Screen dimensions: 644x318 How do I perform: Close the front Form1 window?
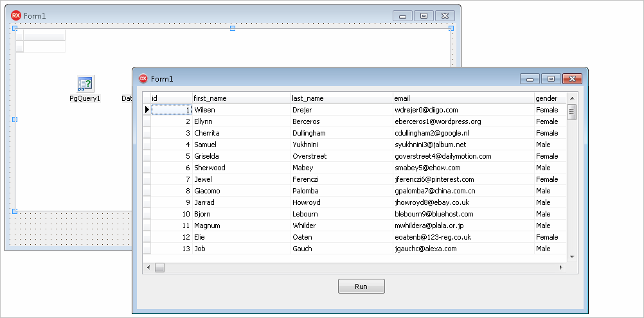(572, 79)
